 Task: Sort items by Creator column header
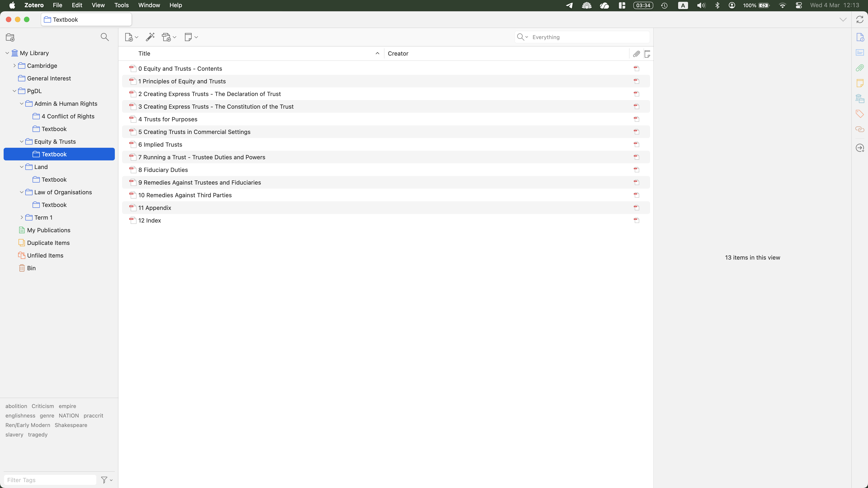[x=398, y=54]
